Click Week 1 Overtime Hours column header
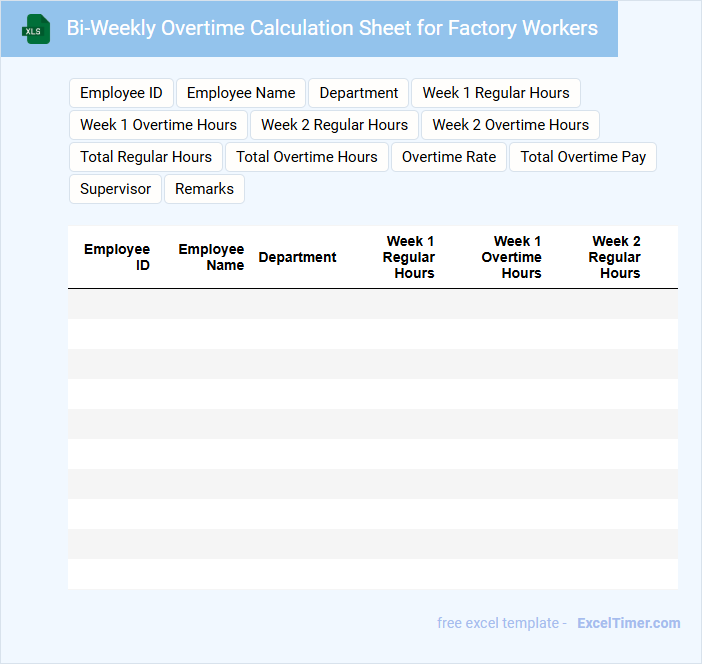This screenshot has height=664, width=702. (x=511, y=257)
